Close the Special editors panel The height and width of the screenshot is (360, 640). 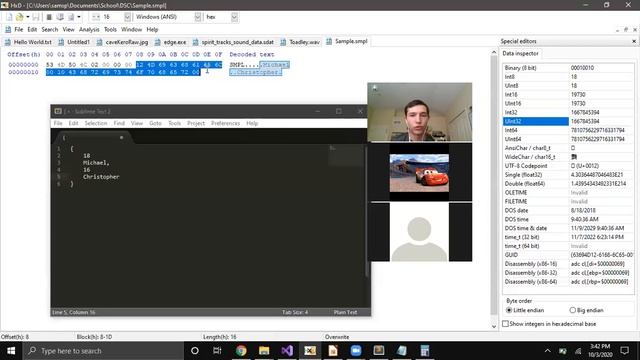coord(634,41)
